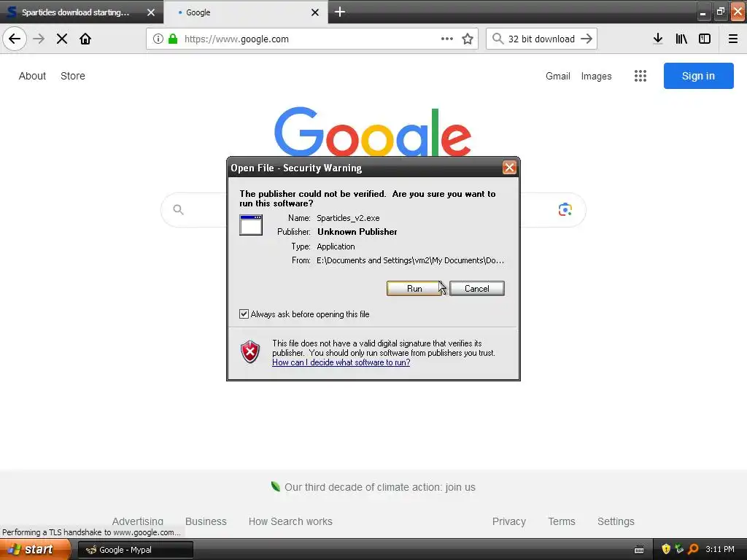Viewport: 747px width, 560px height.
Task: Stop page loading with the X button
Action: [x=62, y=39]
